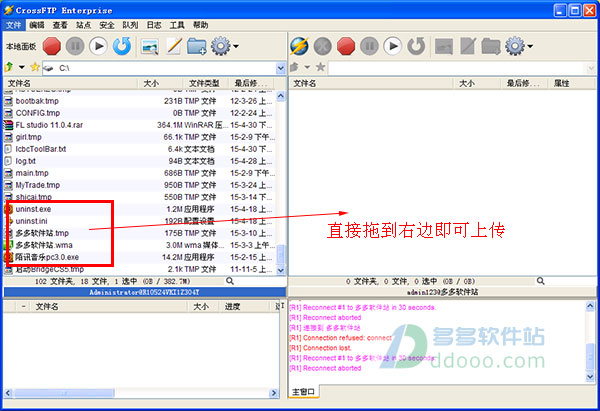Click the red stop icon in local panel toolbar
Screen dimensions: 600x411
pos(52,46)
